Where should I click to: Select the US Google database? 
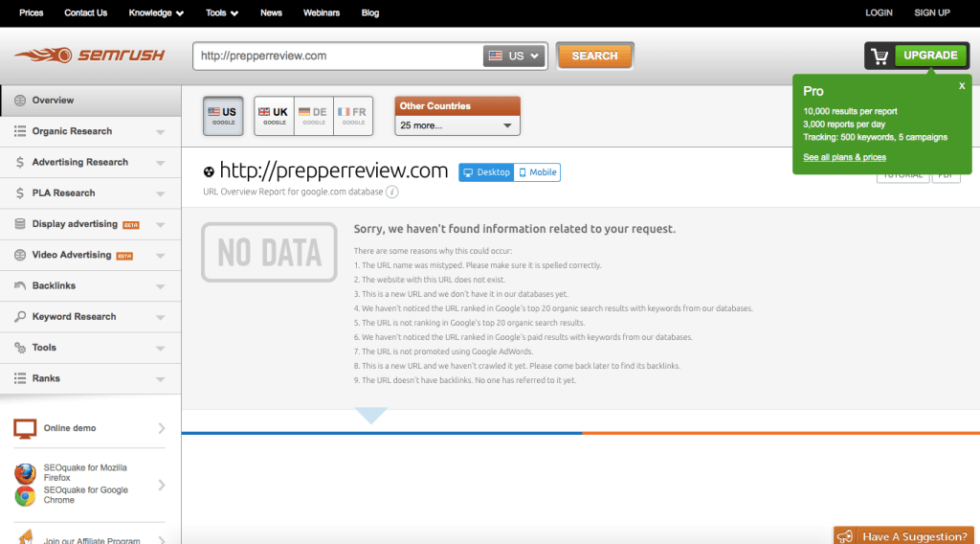click(223, 116)
